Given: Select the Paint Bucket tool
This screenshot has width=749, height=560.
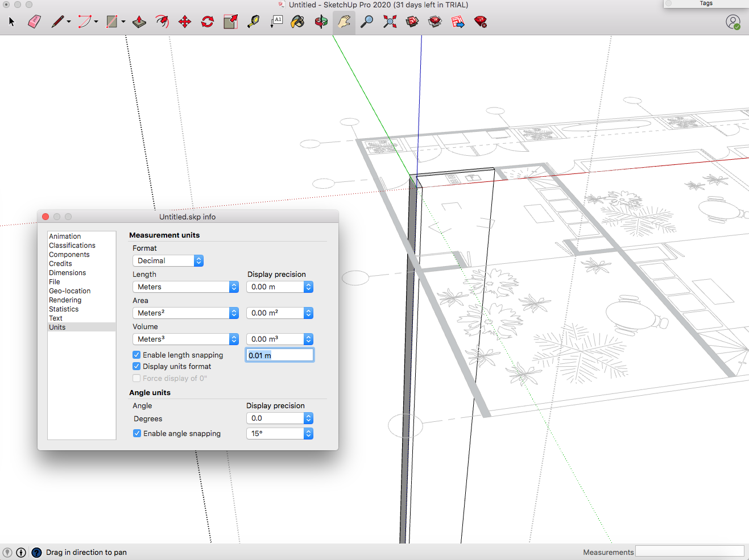Looking at the screenshot, I should click(x=297, y=22).
